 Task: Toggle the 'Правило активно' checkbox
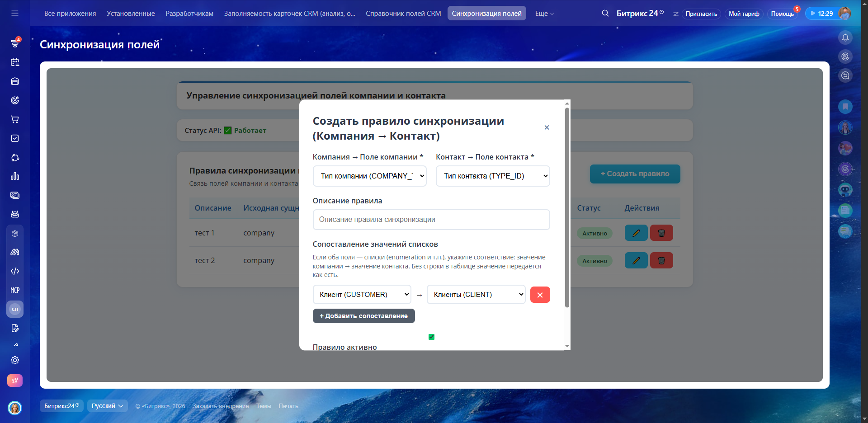pos(431,337)
